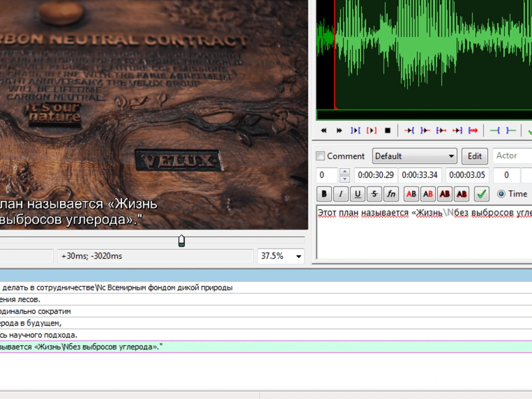Click the video seek slider thumb

tap(181, 240)
